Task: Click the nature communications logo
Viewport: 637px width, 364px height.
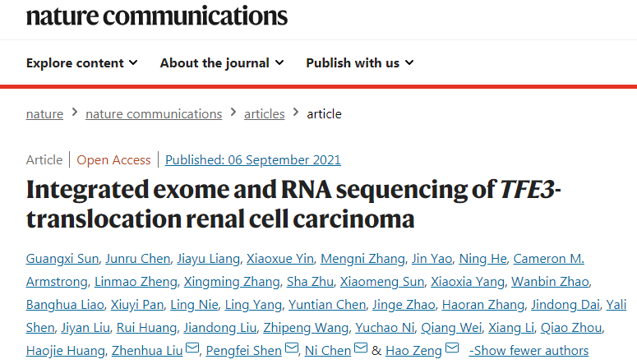Action: point(157,16)
